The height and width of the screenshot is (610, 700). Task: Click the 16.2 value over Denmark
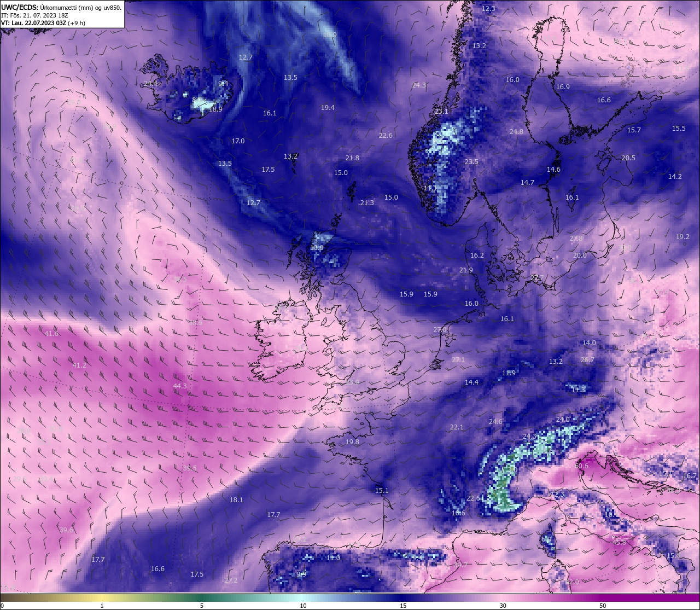tap(477, 255)
